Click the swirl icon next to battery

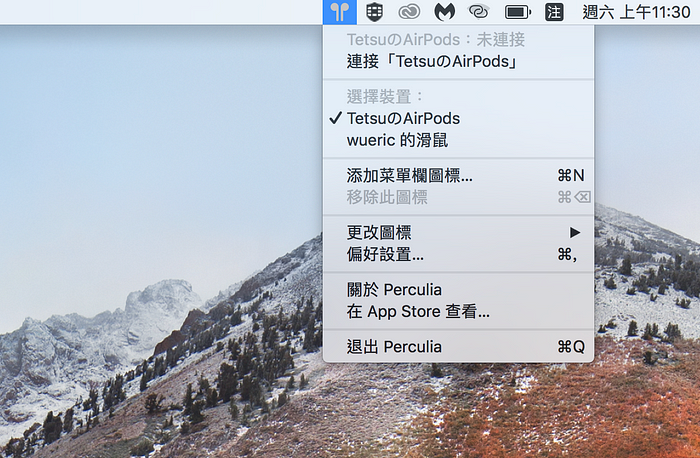(479, 12)
